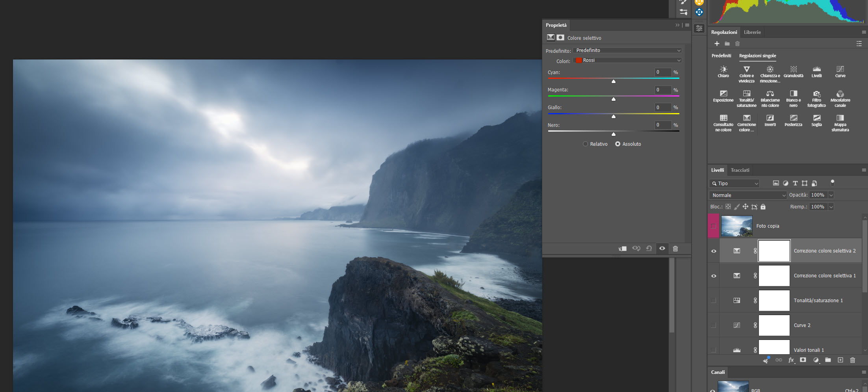The height and width of the screenshot is (392, 868).
Task: Add a Bilanciamento colore adjustment
Action: click(770, 99)
